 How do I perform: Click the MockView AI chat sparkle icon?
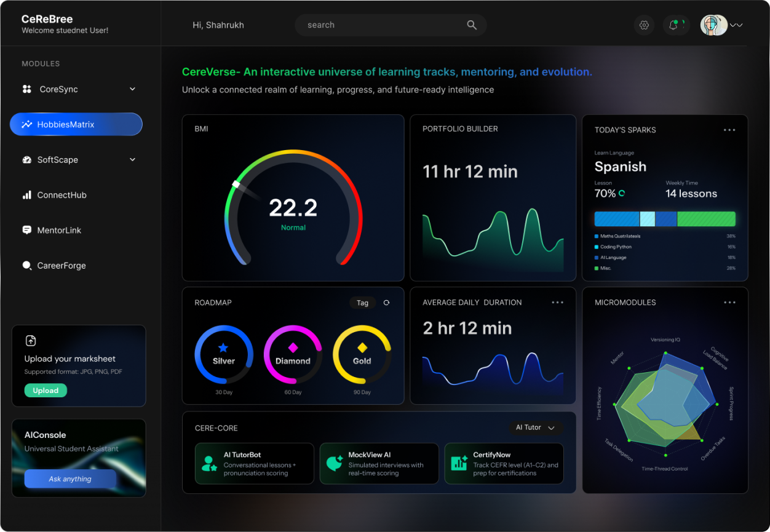point(335,464)
